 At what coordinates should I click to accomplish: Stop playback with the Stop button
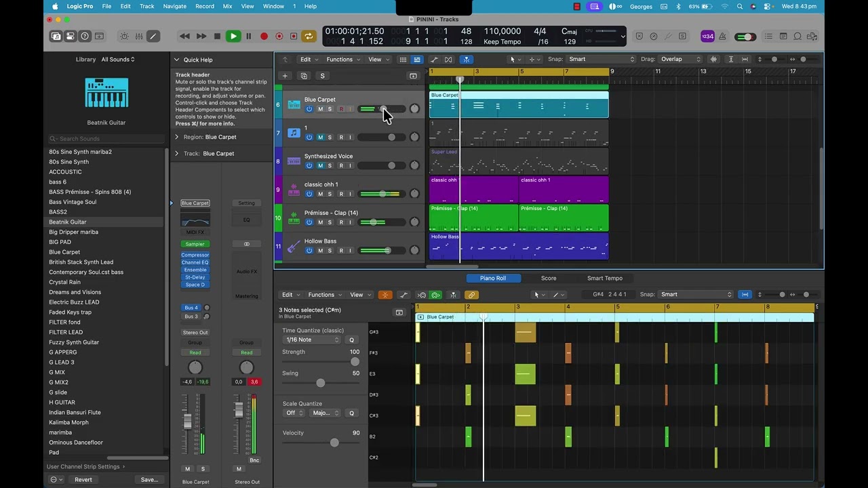[217, 37]
